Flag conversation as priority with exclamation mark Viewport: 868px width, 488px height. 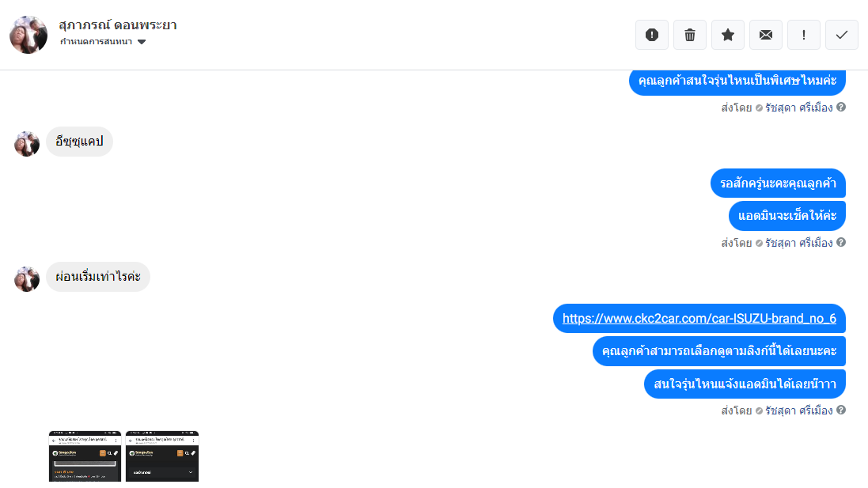click(804, 35)
